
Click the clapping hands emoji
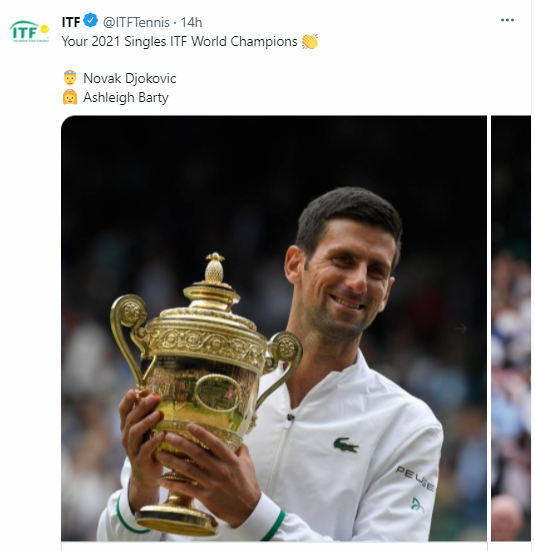coord(310,41)
